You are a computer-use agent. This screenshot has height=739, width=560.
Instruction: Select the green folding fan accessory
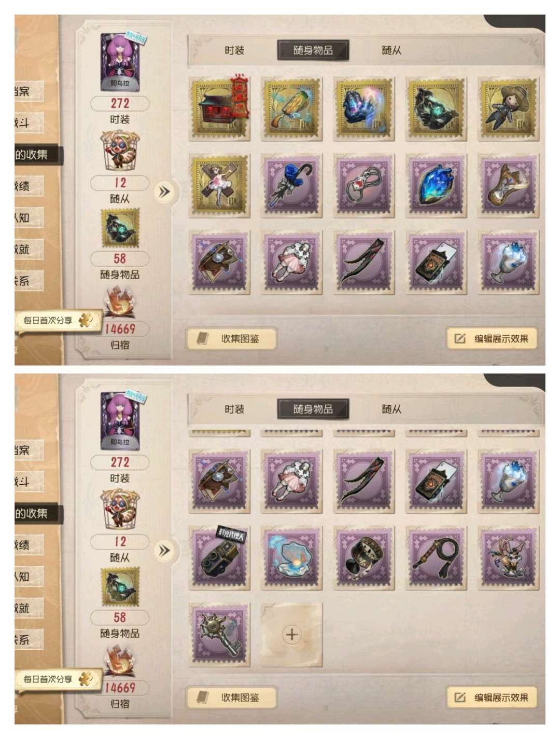(292, 108)
